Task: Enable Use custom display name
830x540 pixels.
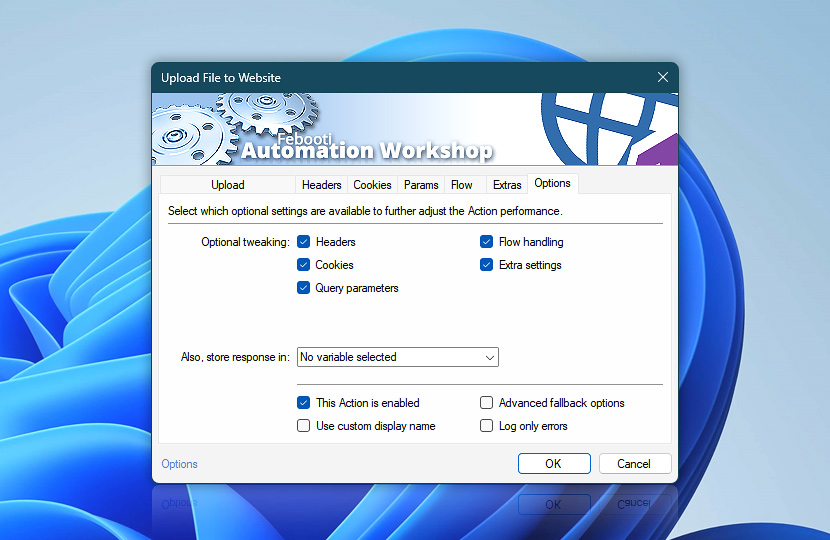Action: 303,426
